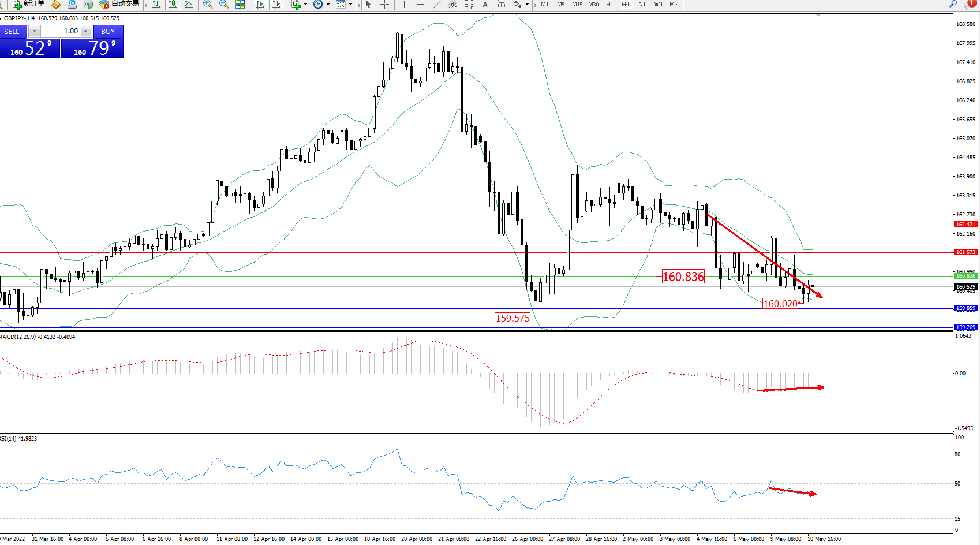Viewport: 980px width, 545px height.
Task: Click the SELL one-click trading button
Action: tap(12, 32)
